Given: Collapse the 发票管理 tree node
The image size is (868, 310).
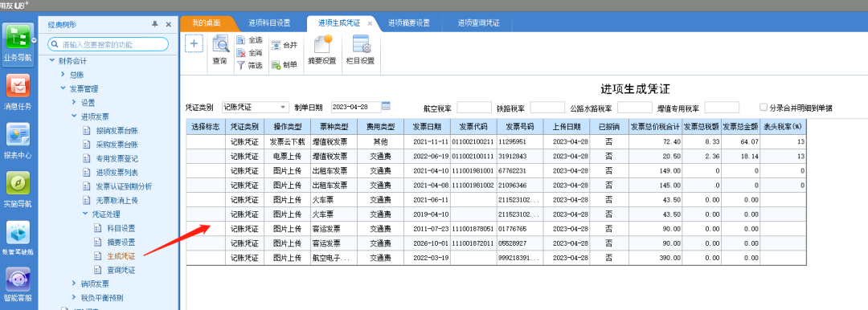Looking at the screenshot, I should click(63, 88).
